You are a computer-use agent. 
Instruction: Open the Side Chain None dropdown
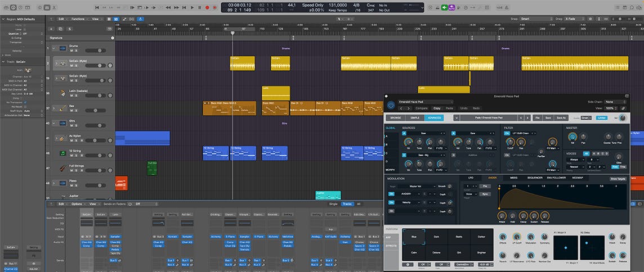615,102
